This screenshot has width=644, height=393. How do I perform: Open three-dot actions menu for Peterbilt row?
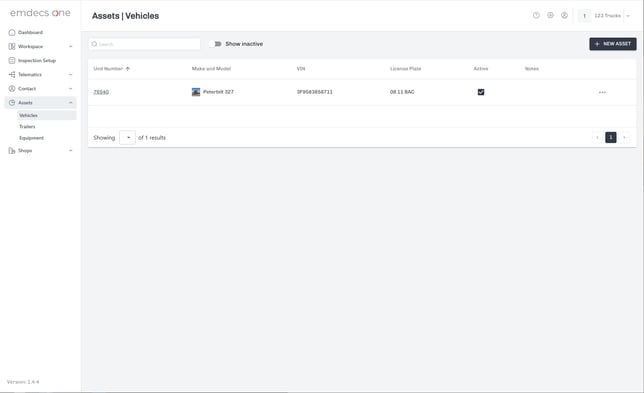[602, 92]
